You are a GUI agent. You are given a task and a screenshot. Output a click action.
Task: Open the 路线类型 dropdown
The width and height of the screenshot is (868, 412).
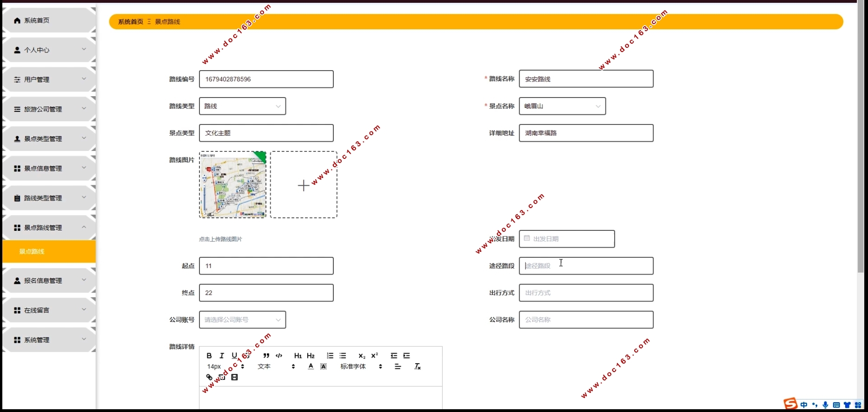point(242,106)
